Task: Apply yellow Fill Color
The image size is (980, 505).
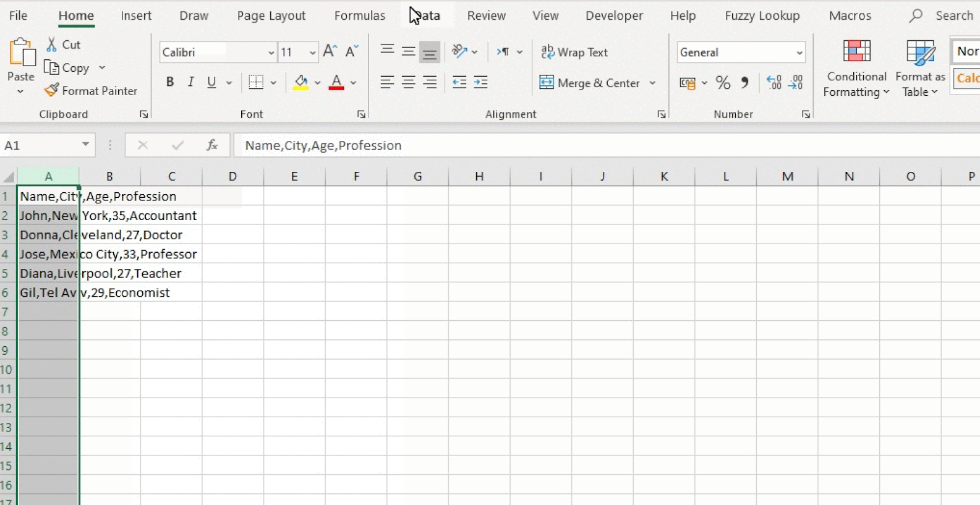Action: coord(301,82)
